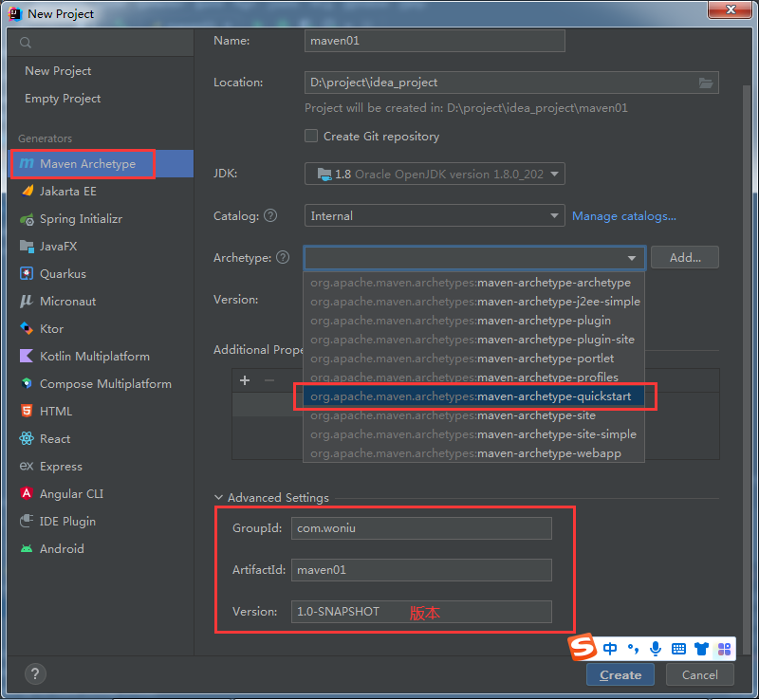759x700 pixels.
Task: Click the Create button
Action: tap(620, 674)
